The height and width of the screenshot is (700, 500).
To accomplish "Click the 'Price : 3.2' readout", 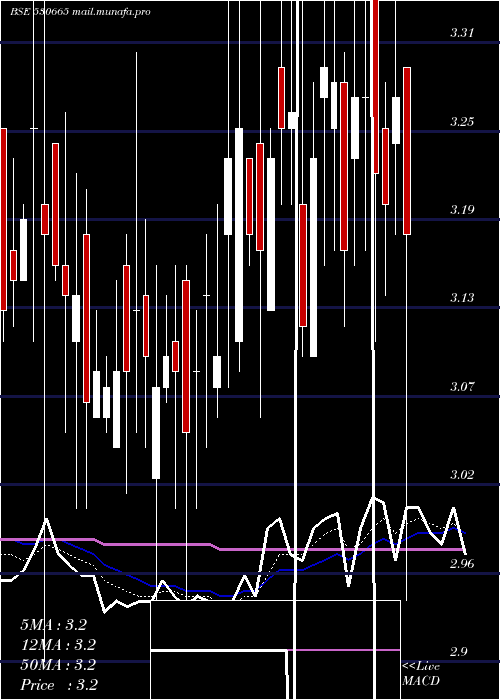I will click(x=59, y=685).
